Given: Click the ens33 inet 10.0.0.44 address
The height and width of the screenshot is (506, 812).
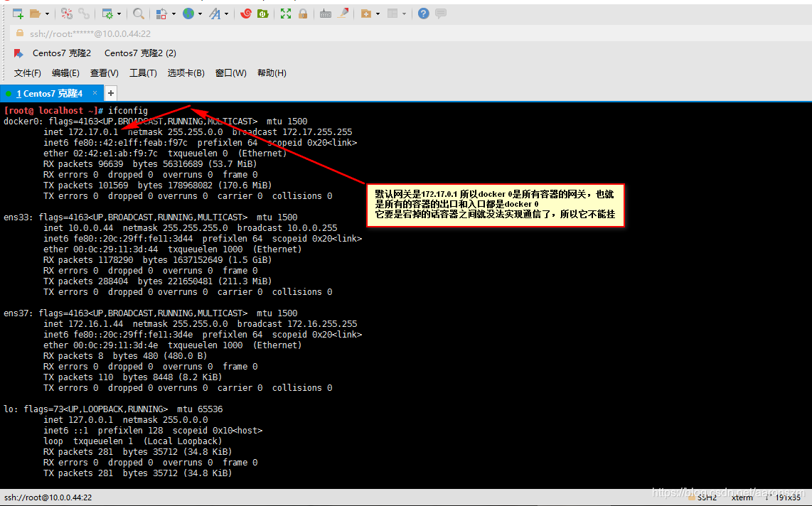Looking at the screenshot, I should point(90,228).
